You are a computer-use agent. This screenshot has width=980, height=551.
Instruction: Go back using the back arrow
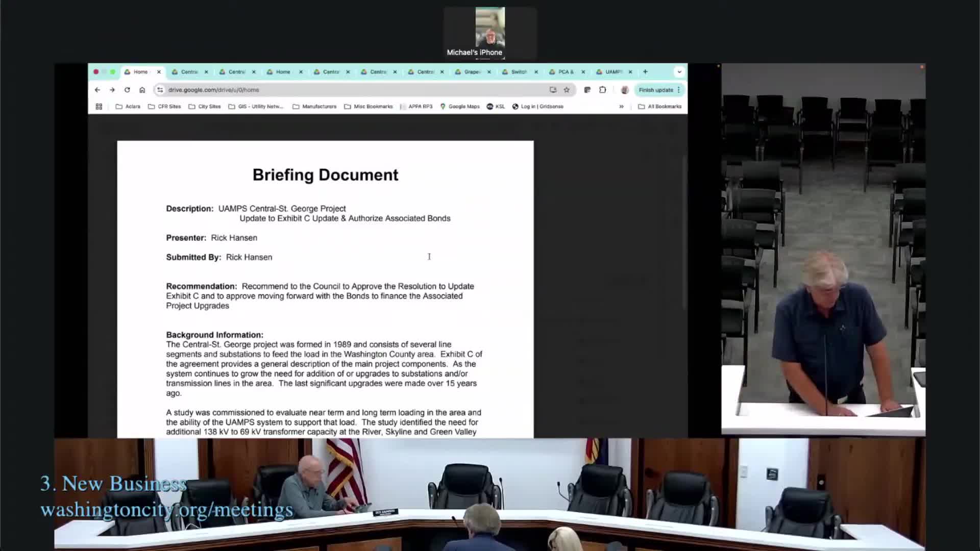97,90
